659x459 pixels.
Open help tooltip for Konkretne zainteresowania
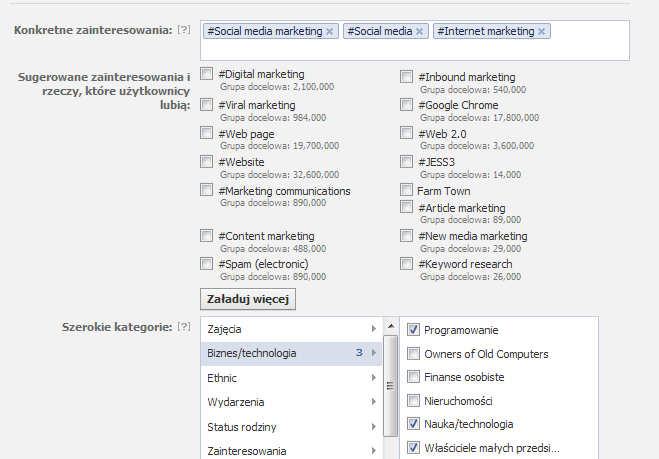183,31
